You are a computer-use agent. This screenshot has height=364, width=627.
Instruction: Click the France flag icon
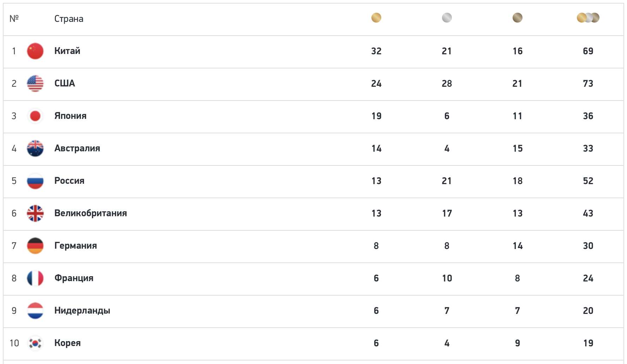point(35,278)
